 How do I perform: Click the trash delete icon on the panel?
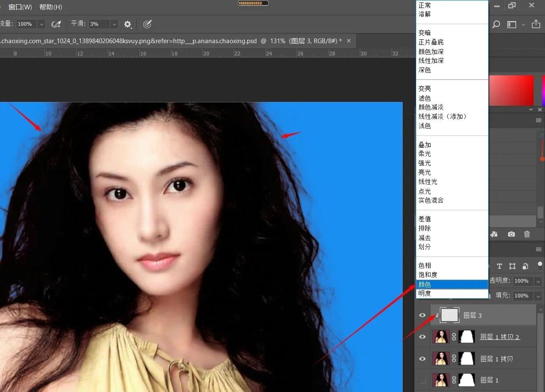[x=527, y=234]
